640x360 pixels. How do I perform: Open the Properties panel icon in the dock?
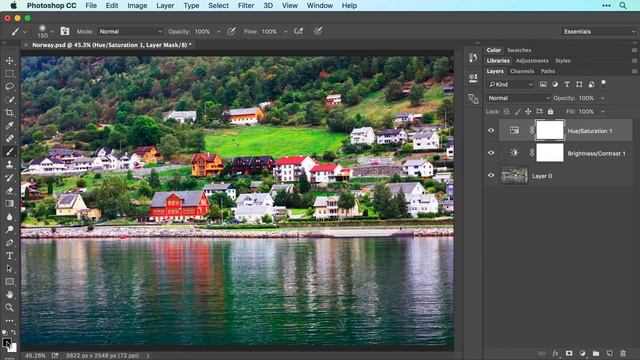coord(473,78)
